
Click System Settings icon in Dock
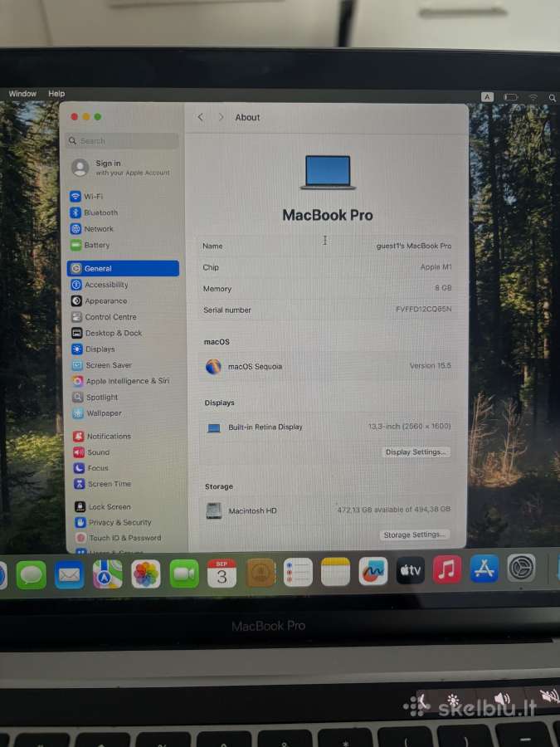(521, 568)
